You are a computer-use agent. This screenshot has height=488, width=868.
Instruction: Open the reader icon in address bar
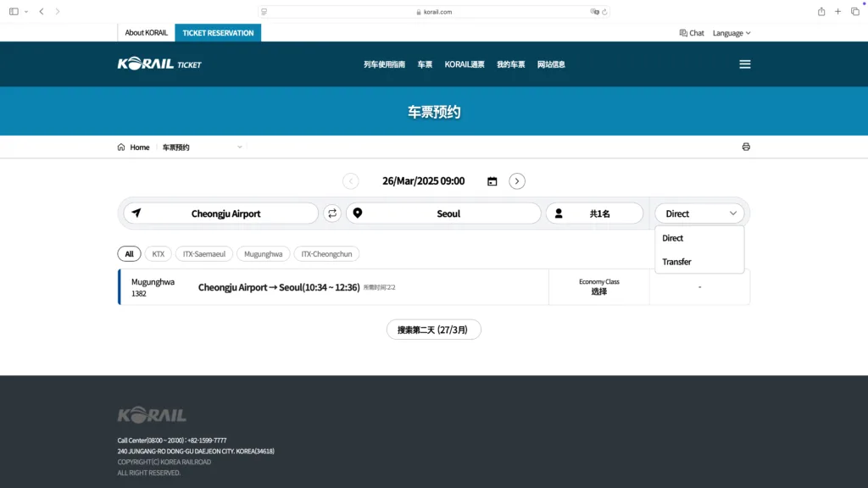264,12
